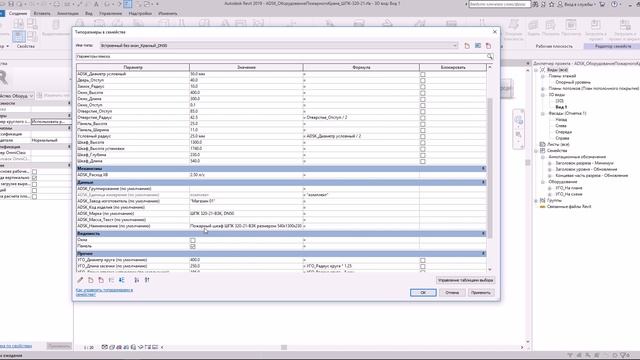Open the Вставить ribbon tab

tap(42, 13)
